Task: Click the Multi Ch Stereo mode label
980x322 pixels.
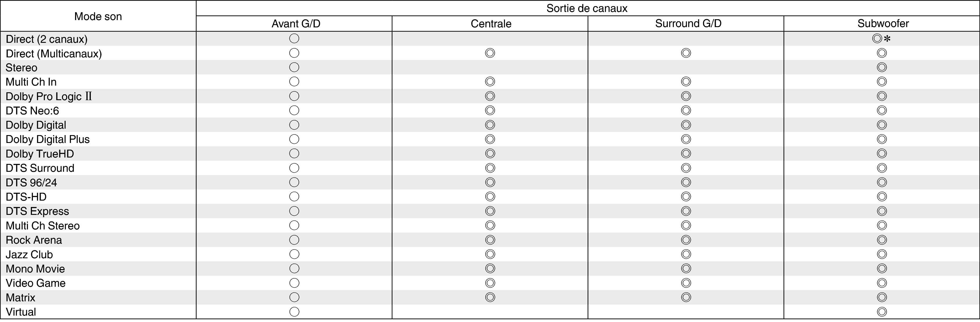Action: pyautogui.click(x=42, y=226)
